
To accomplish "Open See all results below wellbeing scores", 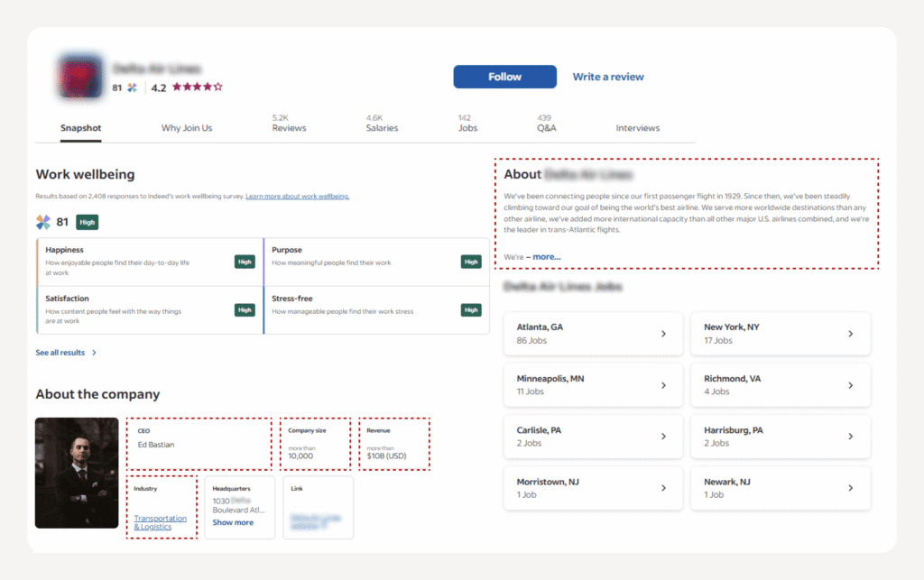I will [60, 352].
